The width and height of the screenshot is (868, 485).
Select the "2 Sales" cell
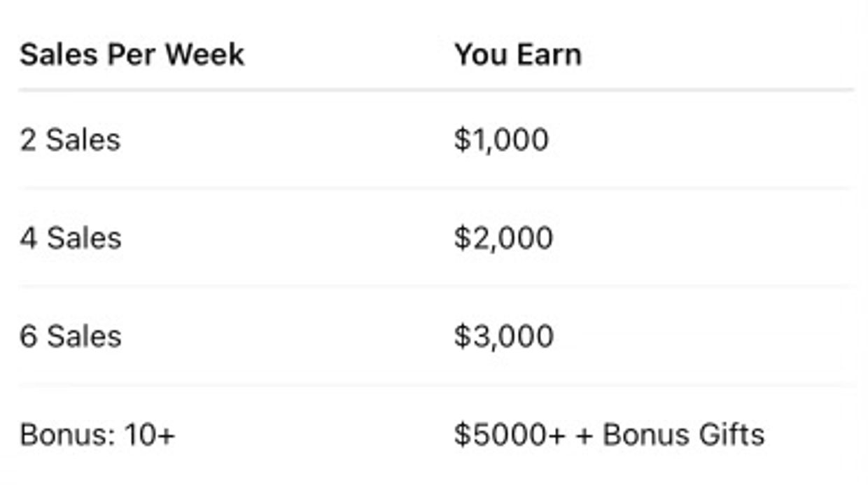coord(70,140)
